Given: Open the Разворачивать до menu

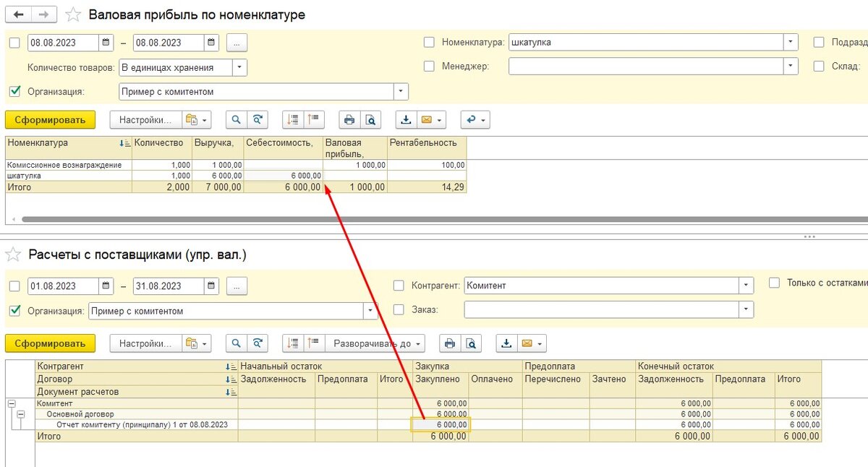Looking at the screenshot, I should [x=375, y=343].
